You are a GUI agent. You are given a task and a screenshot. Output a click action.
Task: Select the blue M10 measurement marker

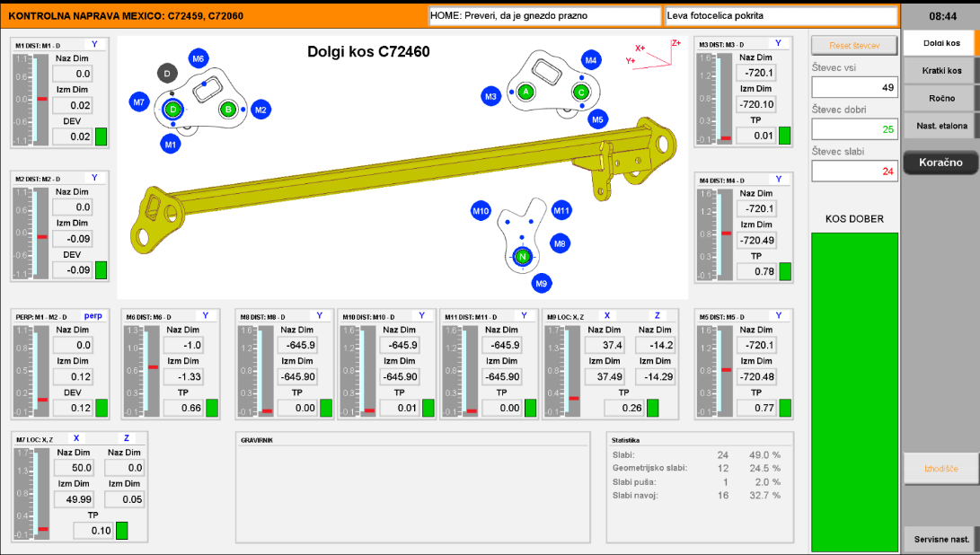(x=481, y=211)
